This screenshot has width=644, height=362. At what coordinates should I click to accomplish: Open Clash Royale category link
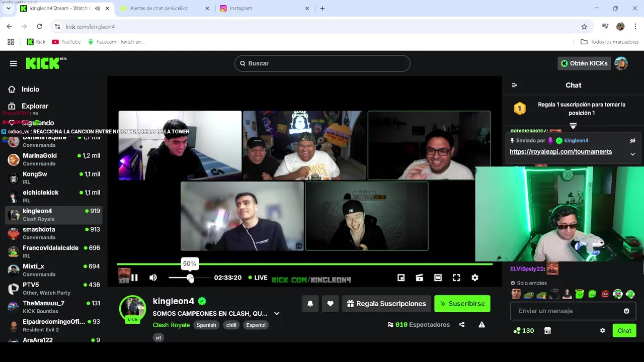(x=171, y=325)
